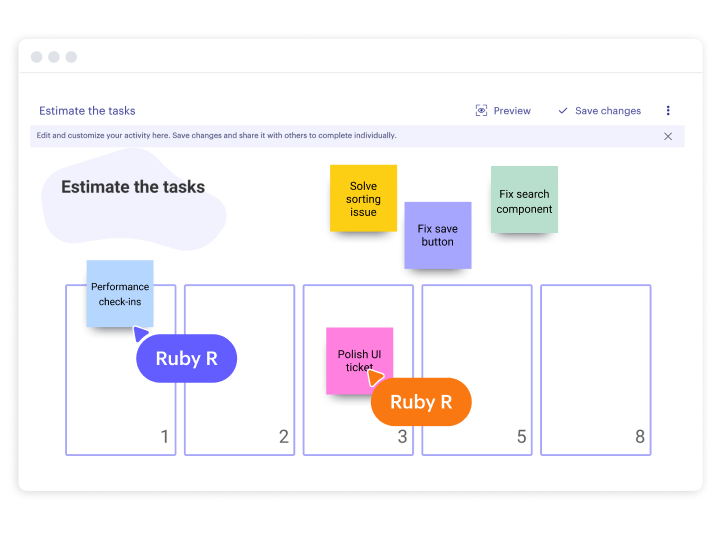Click the purple Ruby R cursor arrow
This screenshot has width=720, height=541.
point(141,334)
